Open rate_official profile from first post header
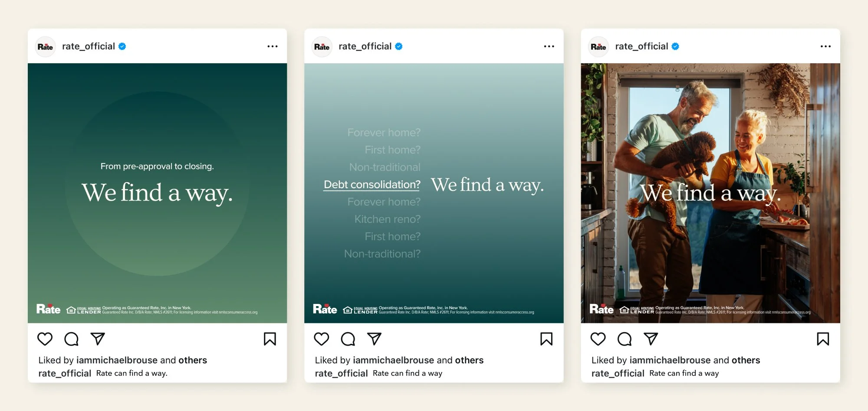Viewport: 868px width, 411px height. (89, 46)
